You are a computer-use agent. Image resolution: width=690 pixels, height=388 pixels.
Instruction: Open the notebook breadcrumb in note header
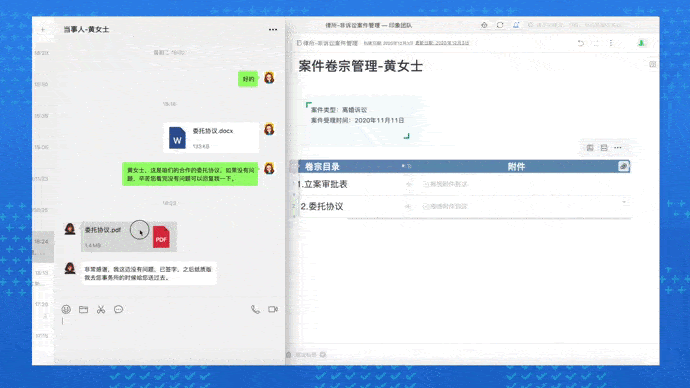click(327, 43)
